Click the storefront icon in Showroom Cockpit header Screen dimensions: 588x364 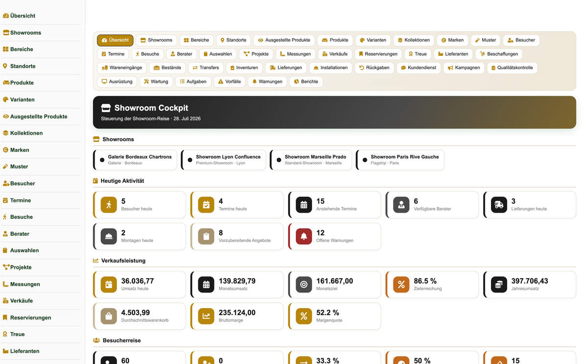click(106, 108)
